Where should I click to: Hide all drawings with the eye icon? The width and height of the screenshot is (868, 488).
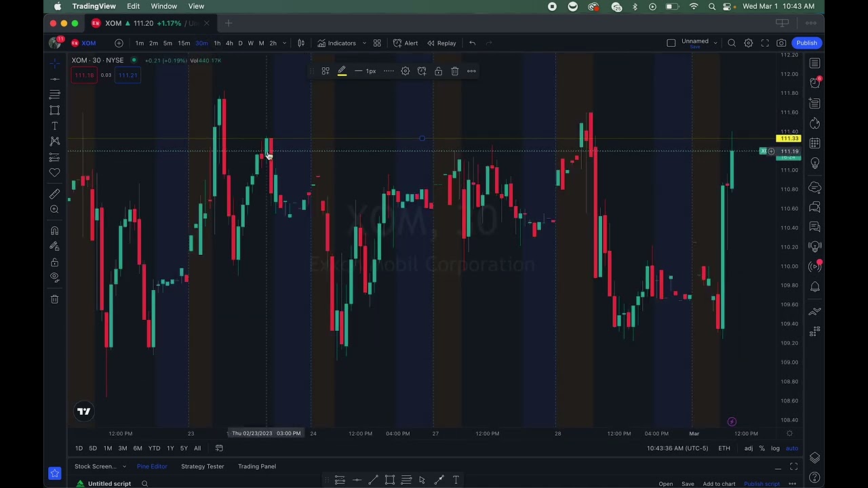coord(55,277)
